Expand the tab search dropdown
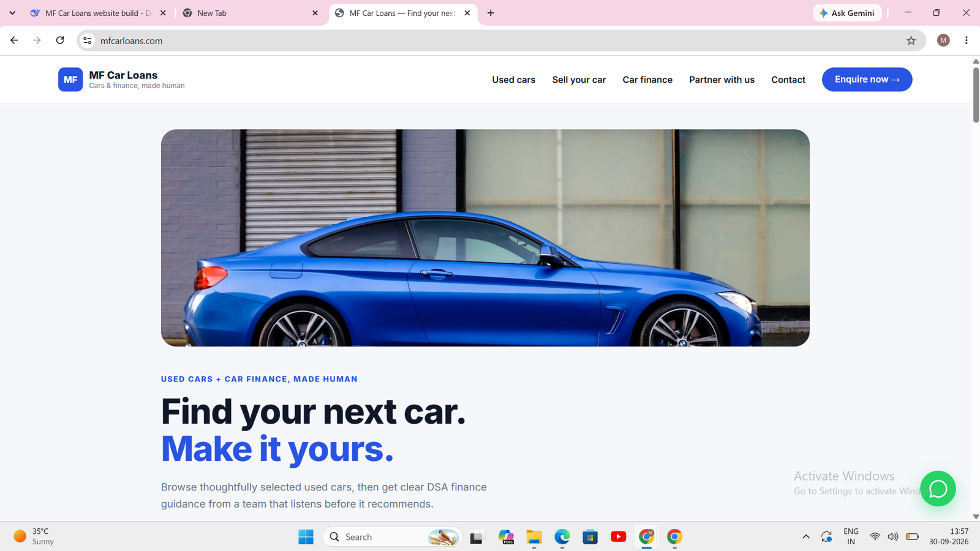Image resolution: width=980 pixels, height=551 pixels. point(12,13)
